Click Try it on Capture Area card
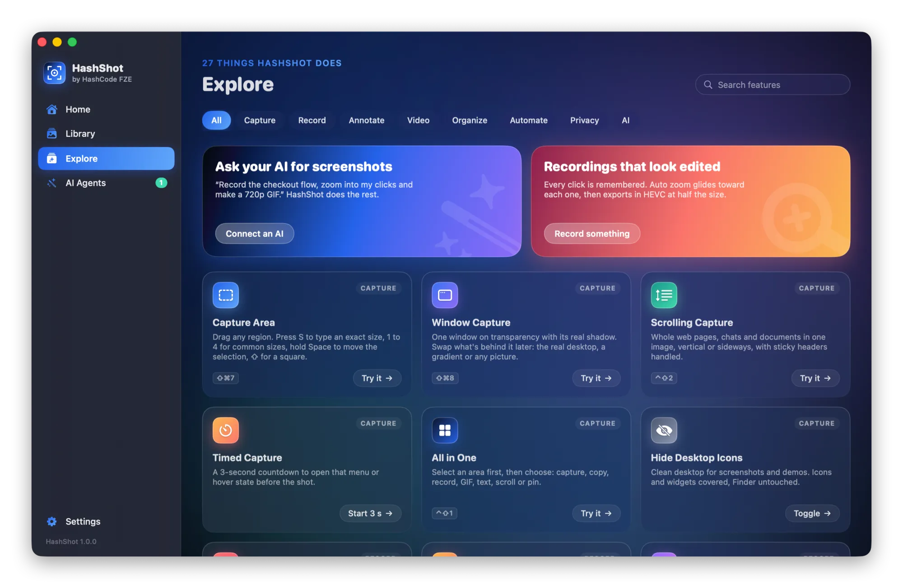 [x=377, y=378]
